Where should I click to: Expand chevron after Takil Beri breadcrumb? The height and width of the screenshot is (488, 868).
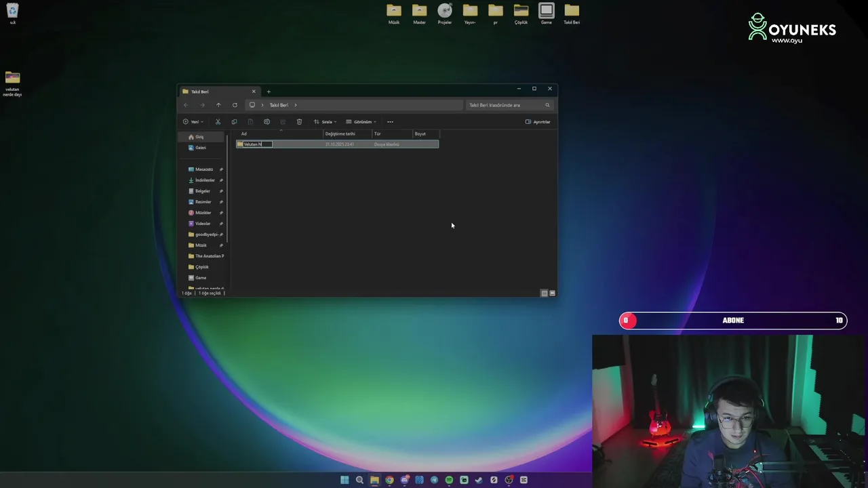point(296,105)
